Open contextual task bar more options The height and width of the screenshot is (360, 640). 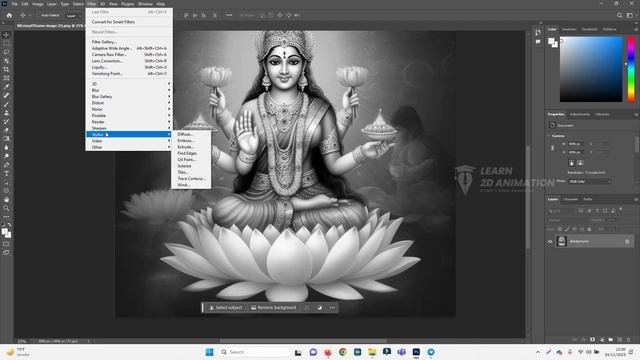[332, 308]
